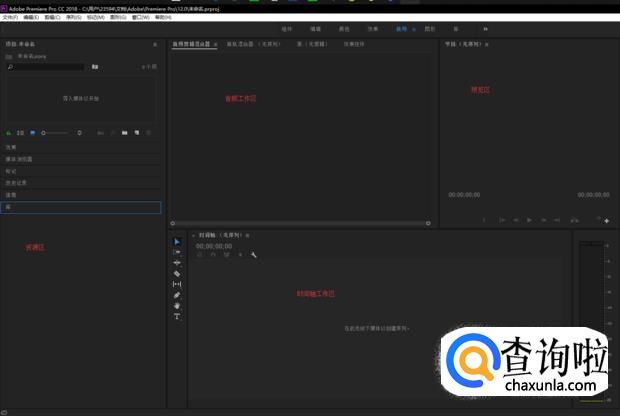Select the Type (T) tool
Viewport: 620px width, 416px height.
[177, 316]
